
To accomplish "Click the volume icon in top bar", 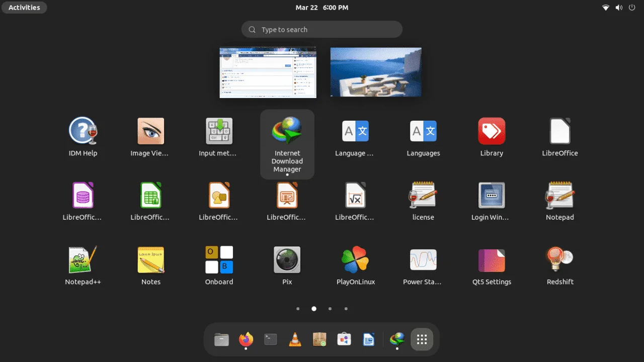I will 619,8.
